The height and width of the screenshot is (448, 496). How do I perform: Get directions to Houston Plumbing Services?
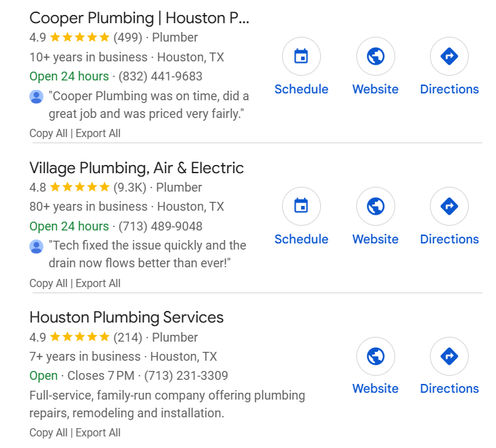[x=449, y=356]
